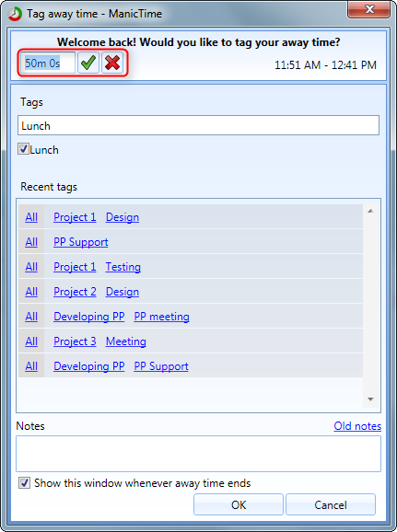Choose the Testing tag link
The height and width of the screenshot is (532, 397).
pyautogui.click(x=123, y=267)
